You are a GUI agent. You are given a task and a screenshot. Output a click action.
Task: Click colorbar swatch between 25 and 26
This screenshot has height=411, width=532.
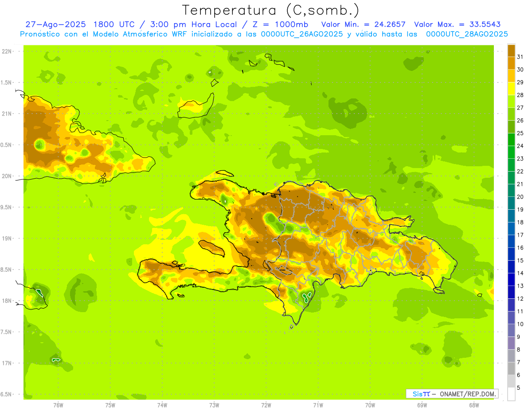pyautogui.click(x=511, y=127)
